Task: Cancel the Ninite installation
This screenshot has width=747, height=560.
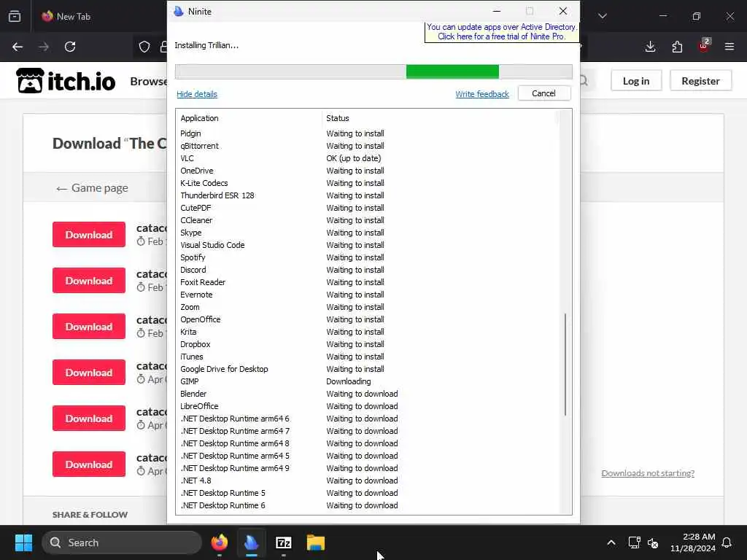Action: click(543, 93)
